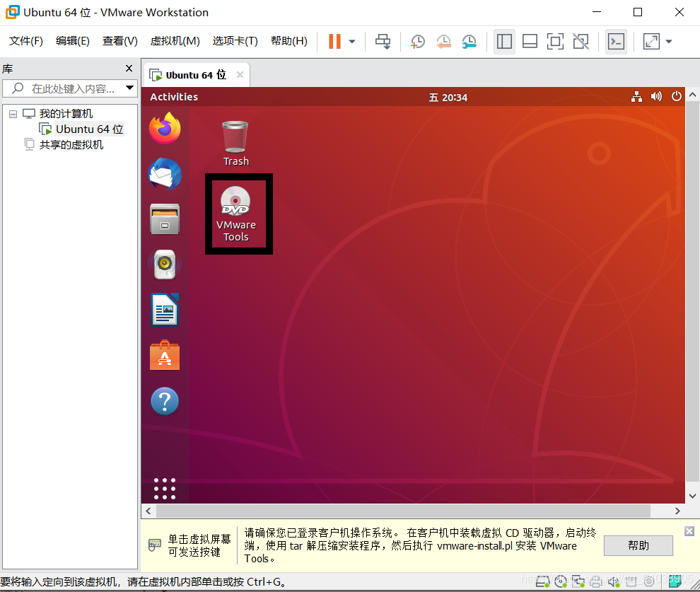Close the library (库) panel
The width and height of the screenshot is (700, 592).
129,69
